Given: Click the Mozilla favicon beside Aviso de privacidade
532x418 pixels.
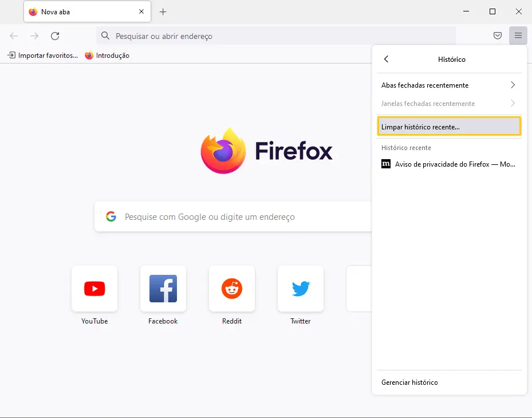Looking at the screenshot, I should (386, 164).
